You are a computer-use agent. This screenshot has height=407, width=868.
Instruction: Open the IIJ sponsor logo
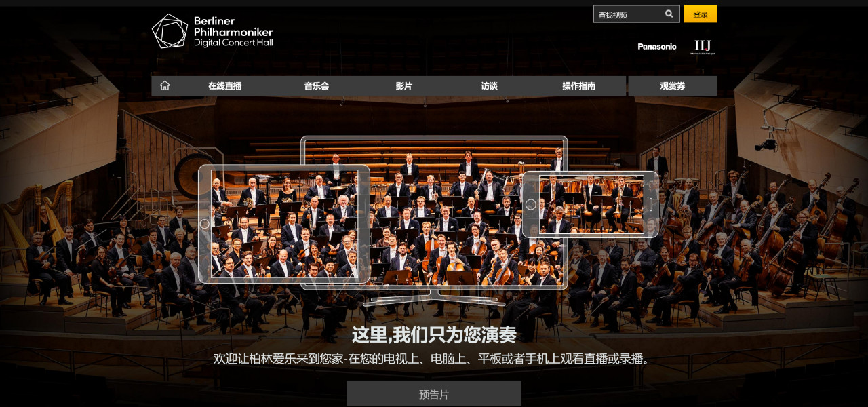pos(703,47)
